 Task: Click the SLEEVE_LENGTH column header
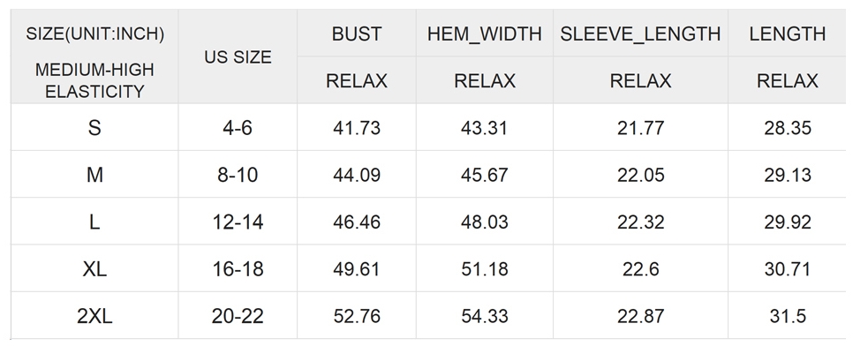[640, 34]
